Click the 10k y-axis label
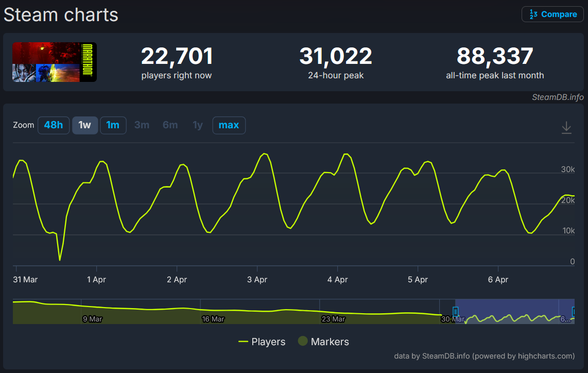588x373 pixels. 568,231
